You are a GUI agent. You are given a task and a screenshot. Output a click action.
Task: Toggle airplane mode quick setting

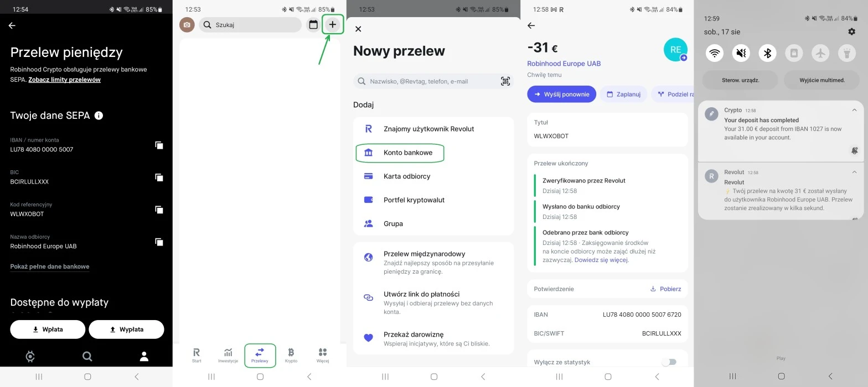coord(820,53)
